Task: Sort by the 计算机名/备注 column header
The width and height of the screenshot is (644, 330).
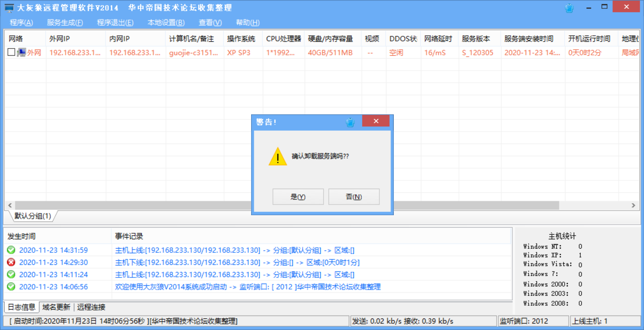Action: coord(195,39)
